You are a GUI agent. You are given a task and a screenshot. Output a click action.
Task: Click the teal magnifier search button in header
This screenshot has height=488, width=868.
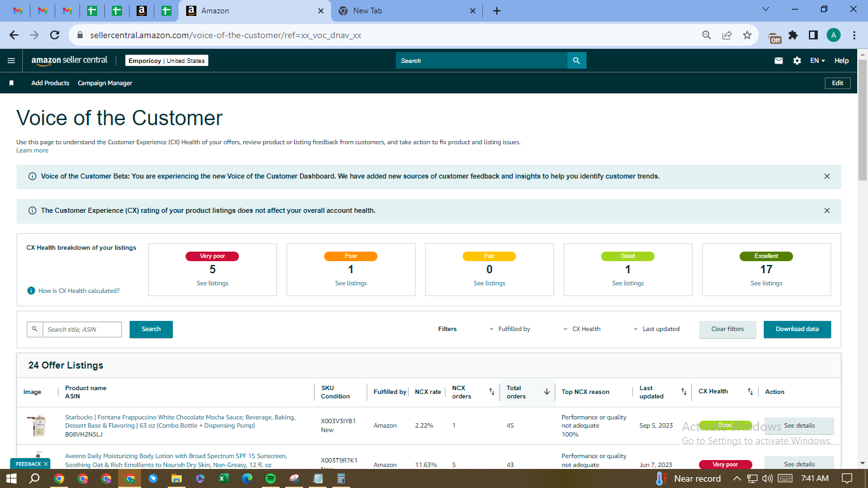tap(576, 60)
